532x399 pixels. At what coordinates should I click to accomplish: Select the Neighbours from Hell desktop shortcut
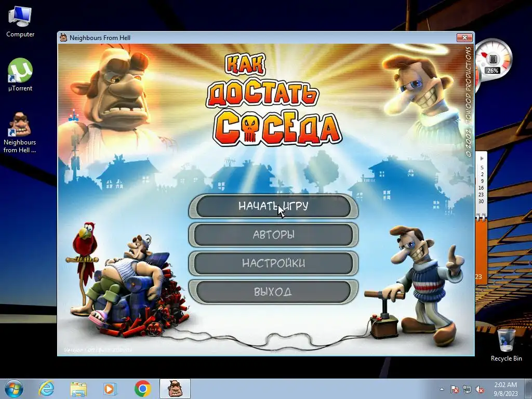click(20, 132)
